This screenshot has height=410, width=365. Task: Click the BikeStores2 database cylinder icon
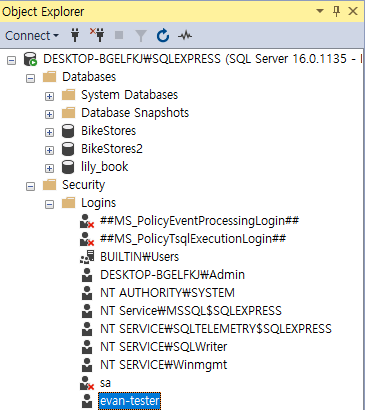click(68, 149)
